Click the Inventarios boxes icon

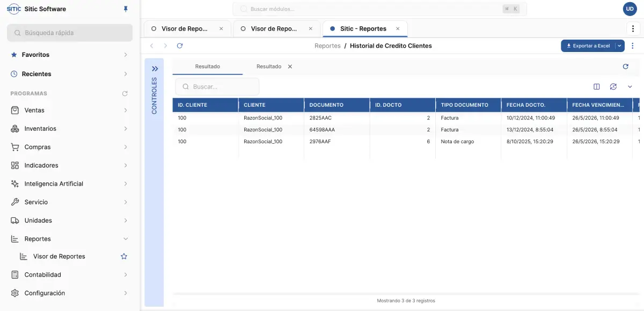click(x=15, y=129)
